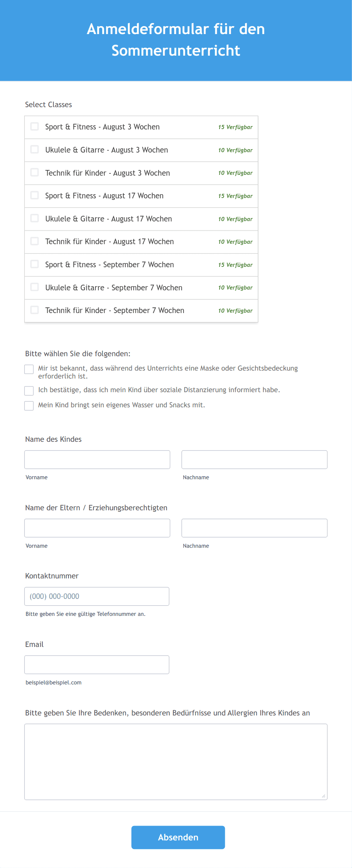Tick the eigenes Wasser und Snacks checkbox
The image size is (352, 868).
[x=29, y=406]
